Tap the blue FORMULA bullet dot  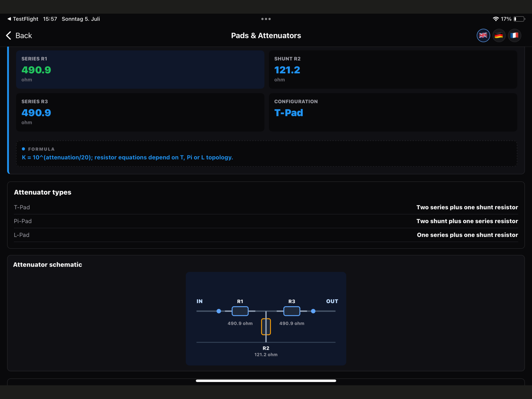pos(23,149)
